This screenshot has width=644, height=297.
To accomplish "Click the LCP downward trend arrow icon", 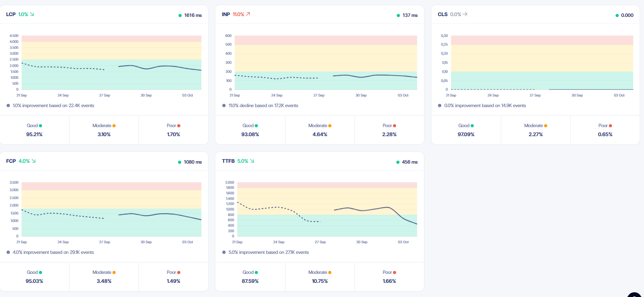I will tap(32, 14).
